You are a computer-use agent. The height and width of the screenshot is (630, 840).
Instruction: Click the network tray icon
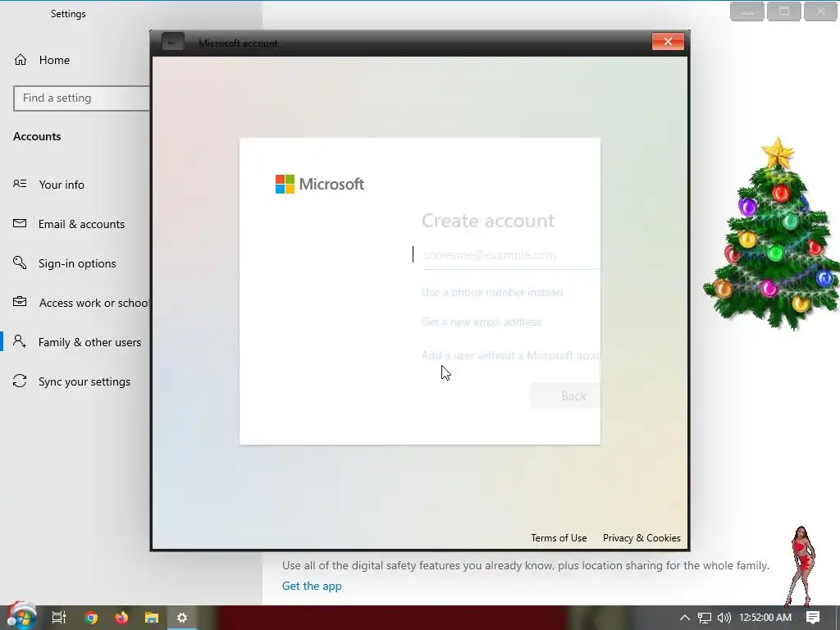tap(705, 618)
